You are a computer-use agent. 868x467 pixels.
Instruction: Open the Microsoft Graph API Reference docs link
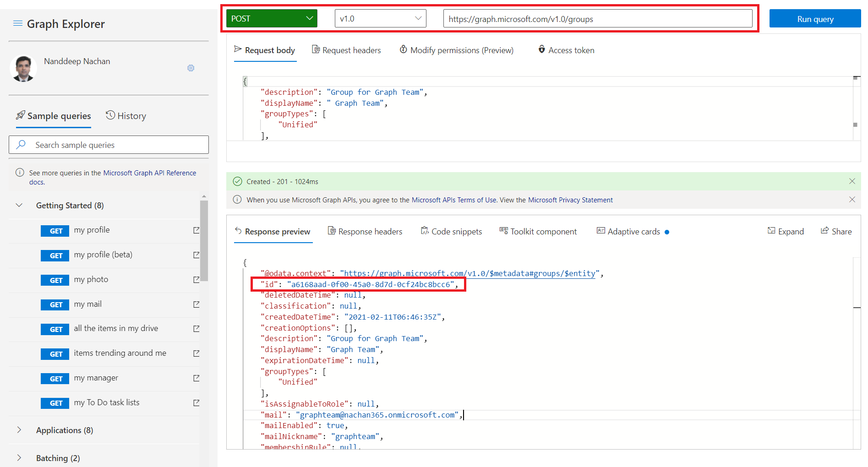149,173
